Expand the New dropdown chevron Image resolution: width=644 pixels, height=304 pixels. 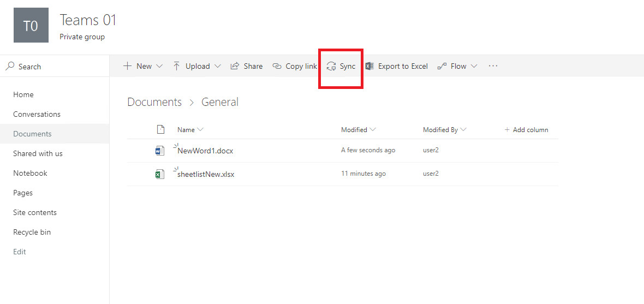pyautogui.click(x=160, y=66)
